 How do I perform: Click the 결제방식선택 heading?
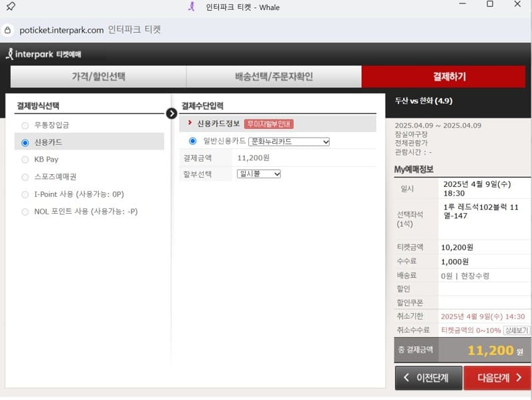38,106
